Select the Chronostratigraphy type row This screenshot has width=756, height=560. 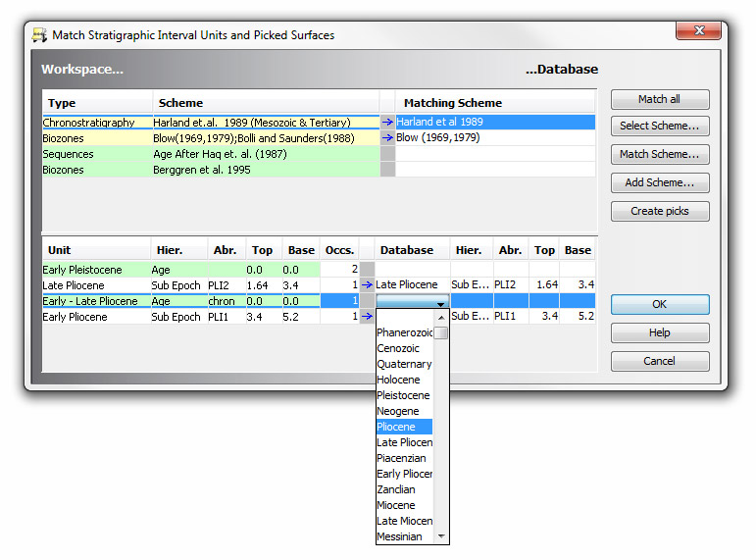(211, 122)
